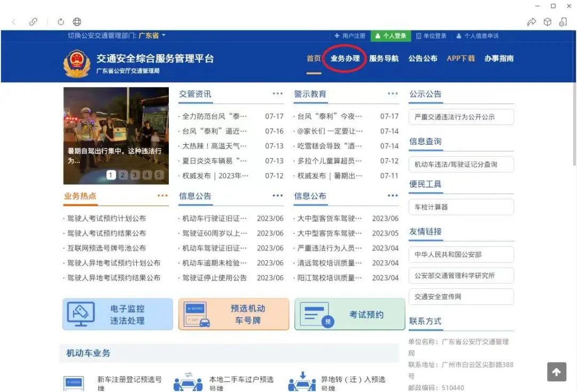Click the cube icon at top right

[x=547, y=22]
